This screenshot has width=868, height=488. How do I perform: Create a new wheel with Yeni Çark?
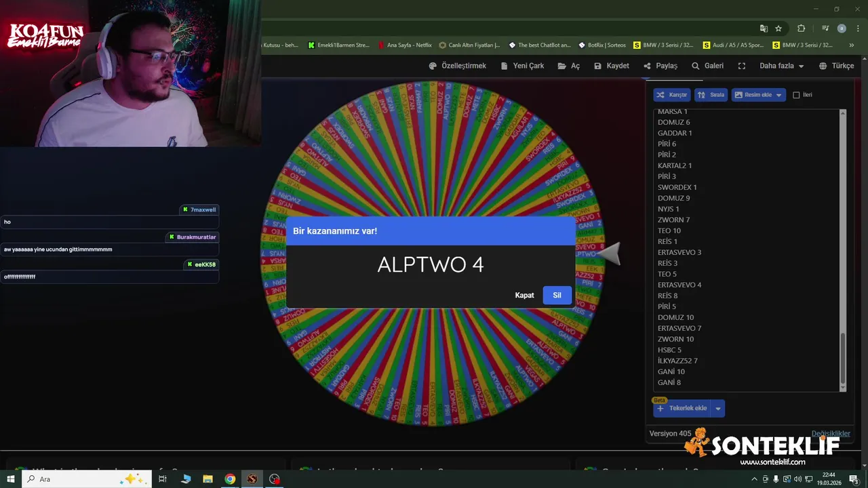tap(522, 66)
